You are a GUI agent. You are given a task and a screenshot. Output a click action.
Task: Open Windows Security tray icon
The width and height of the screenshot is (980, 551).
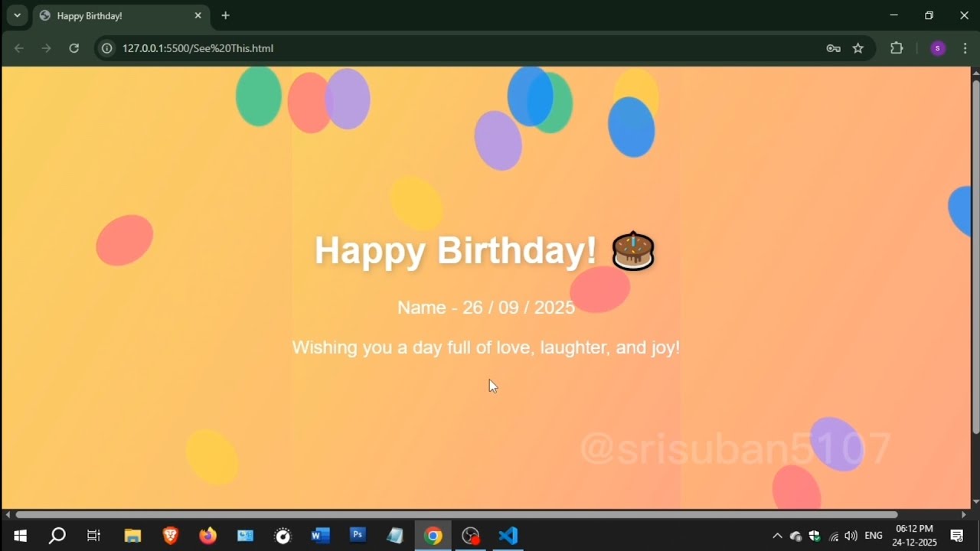815,536
